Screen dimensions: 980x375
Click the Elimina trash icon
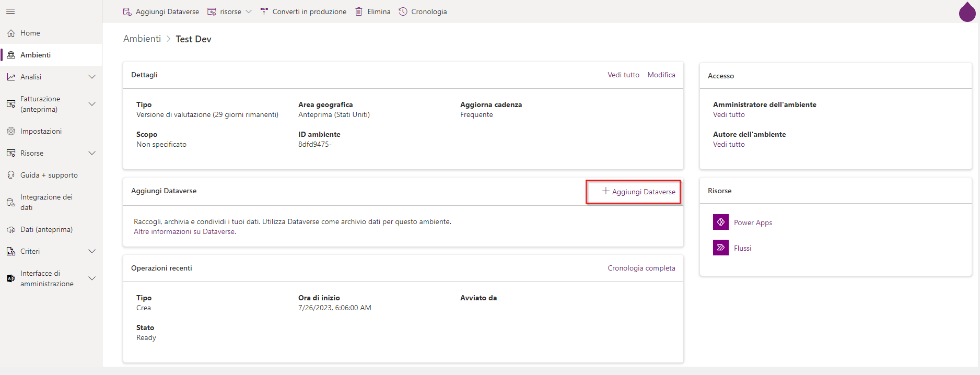coord(359,11)
